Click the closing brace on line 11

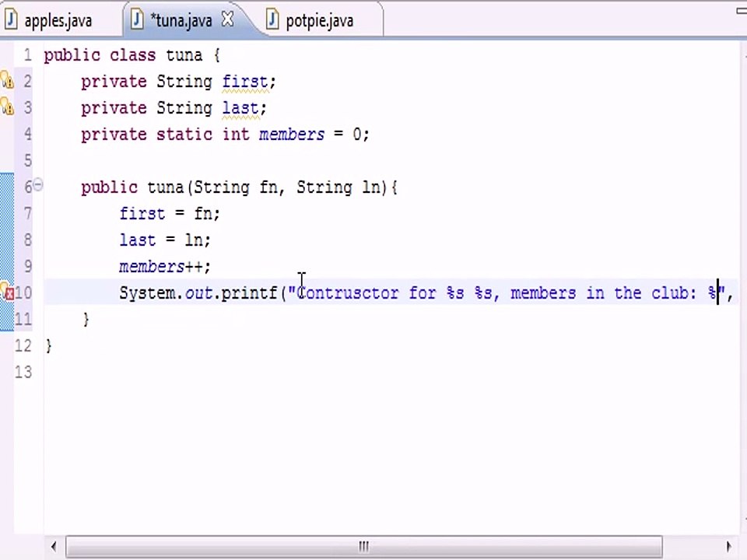pos(86,320)
